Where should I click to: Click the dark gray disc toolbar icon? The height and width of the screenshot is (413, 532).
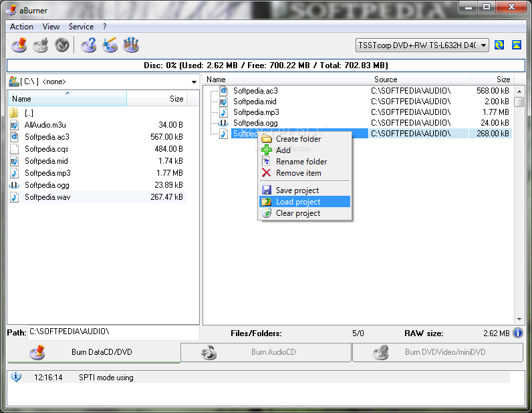point(61,45)
